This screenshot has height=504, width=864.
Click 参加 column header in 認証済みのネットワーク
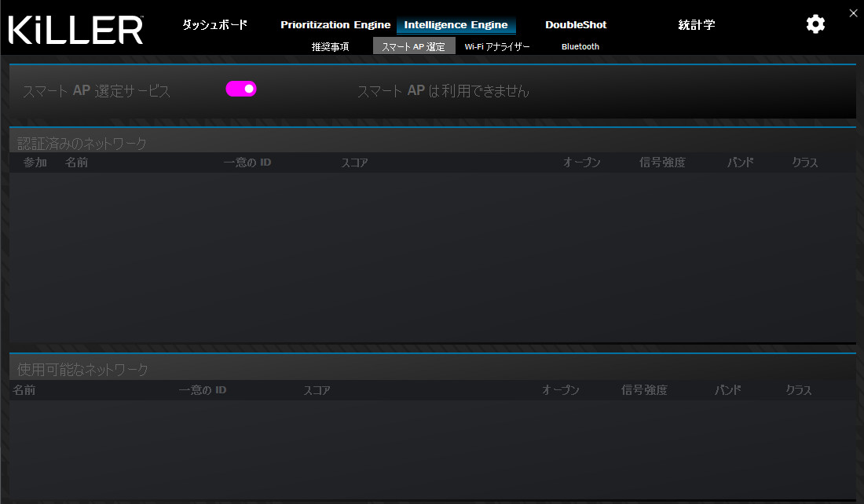tap(35, 163)
